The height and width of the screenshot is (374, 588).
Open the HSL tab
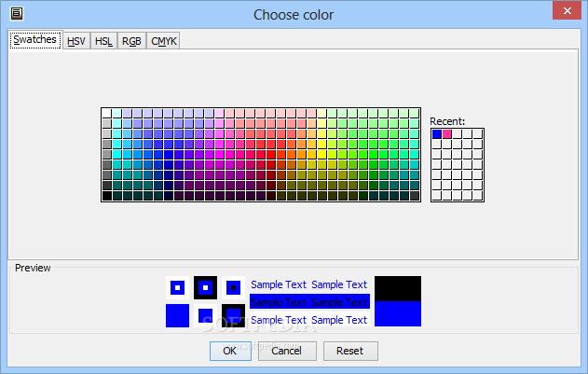(103, 41)
